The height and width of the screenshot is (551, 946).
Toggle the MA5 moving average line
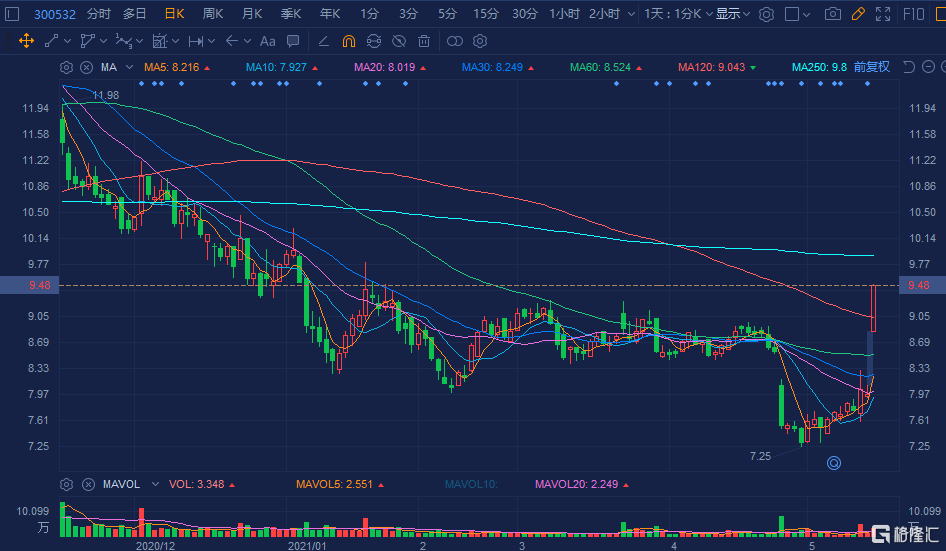pyautogui.click(x=172, y=67)
